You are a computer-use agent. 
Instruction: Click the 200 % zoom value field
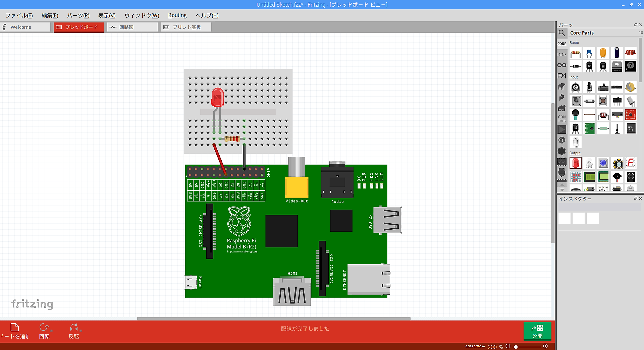pyautogui.click(x=495, y=347)
